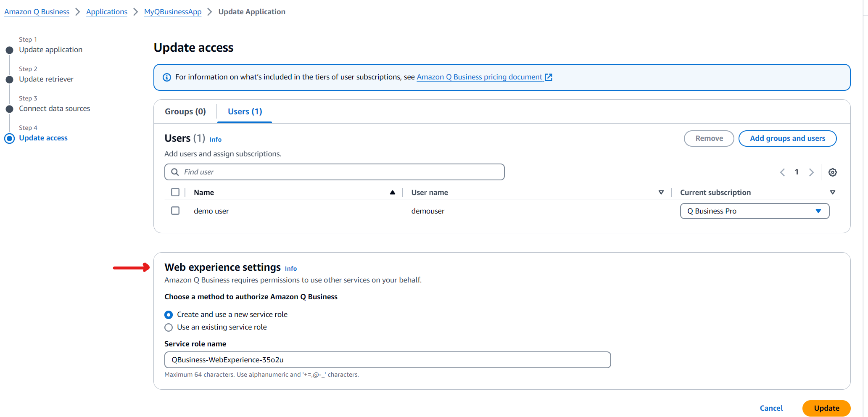This screenshot has width=868, height=417.
Task: Click the Remove button
Action: tap(709, 138)
